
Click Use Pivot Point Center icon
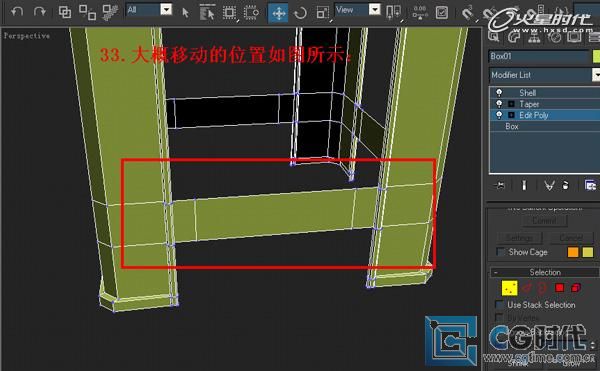tap(394, 13)
